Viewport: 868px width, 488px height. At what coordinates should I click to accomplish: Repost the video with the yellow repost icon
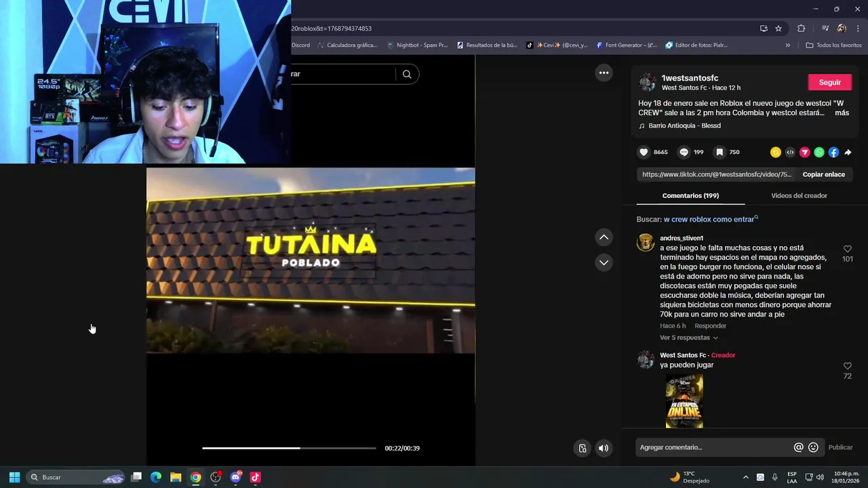point(776,152)
